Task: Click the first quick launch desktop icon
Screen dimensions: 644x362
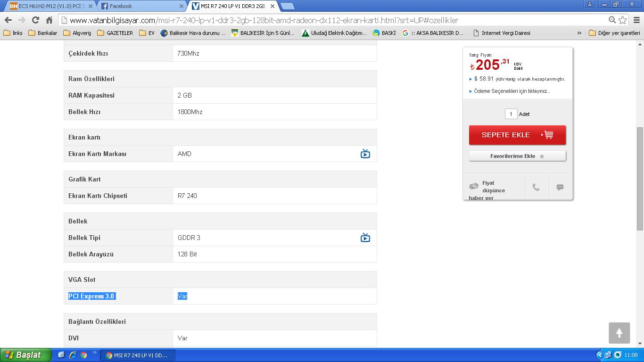Action: click(61, 355)
